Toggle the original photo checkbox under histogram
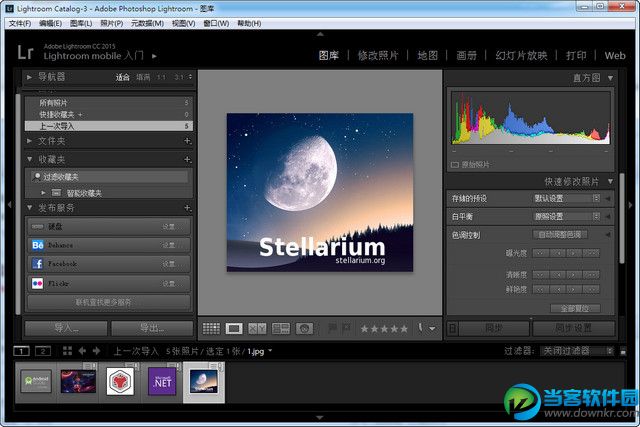 point(455,165)
